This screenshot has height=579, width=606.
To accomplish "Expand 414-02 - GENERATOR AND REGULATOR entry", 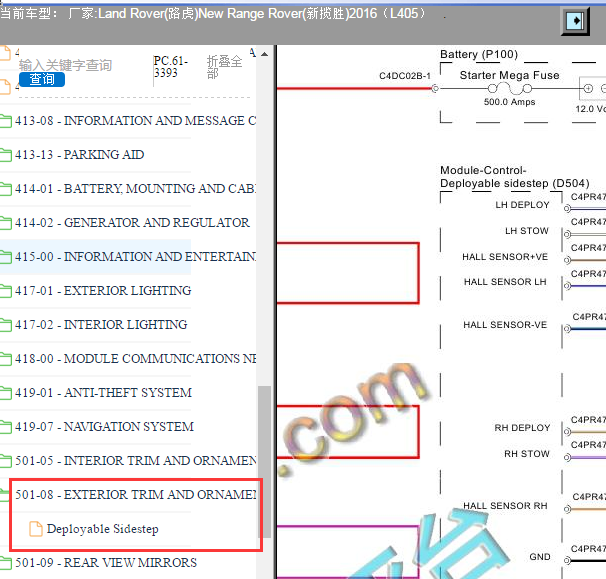I will (132, 223).
